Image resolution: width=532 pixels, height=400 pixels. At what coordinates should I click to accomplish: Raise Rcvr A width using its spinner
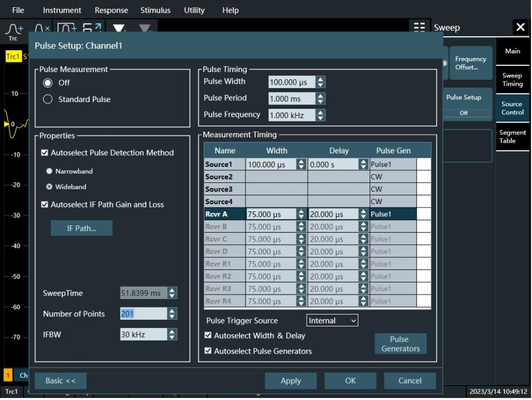click(x=301, y=211)
